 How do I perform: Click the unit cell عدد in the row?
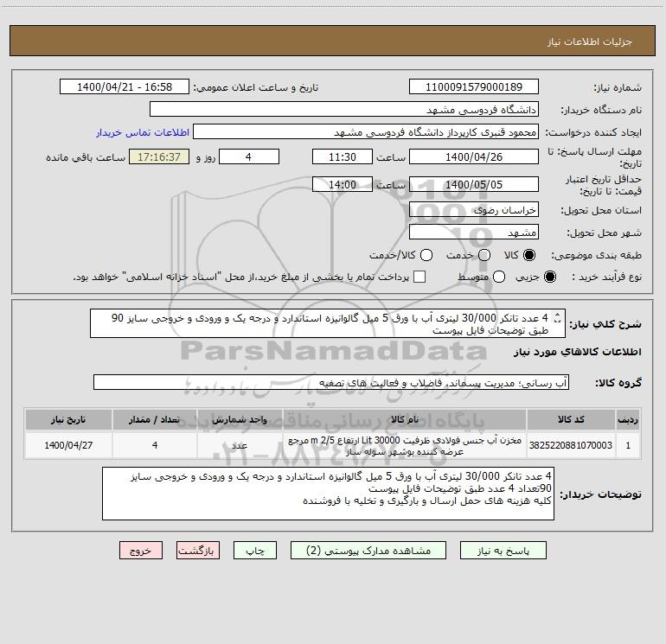(240, 445)
